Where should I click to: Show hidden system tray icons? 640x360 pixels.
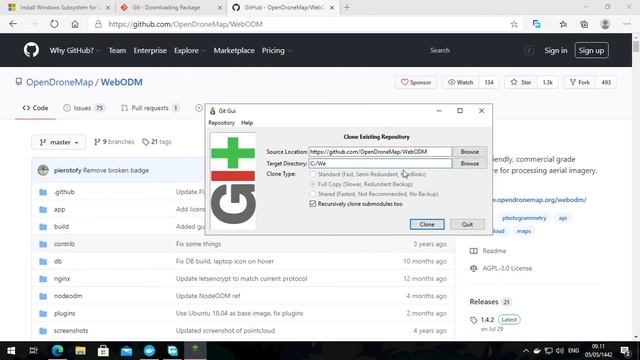coord(526,351)
